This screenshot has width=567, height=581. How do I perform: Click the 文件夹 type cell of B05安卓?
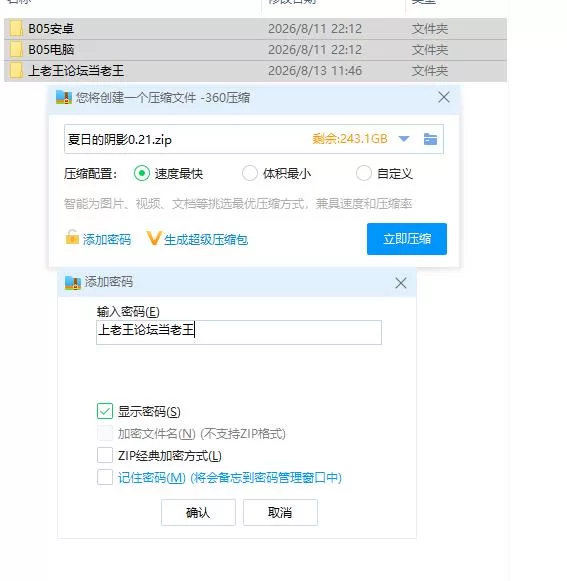pyautogui.click(x=430, y=29)
